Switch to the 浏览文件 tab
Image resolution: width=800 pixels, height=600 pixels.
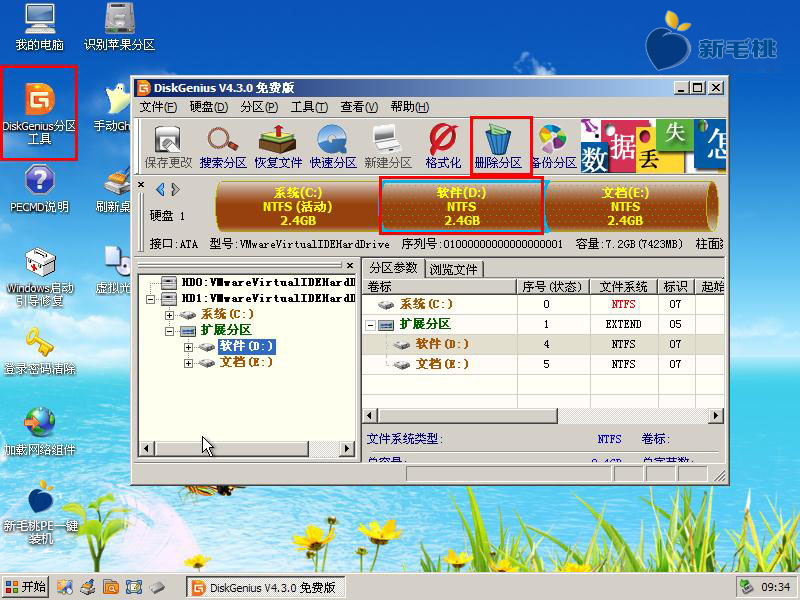point(454,269)
